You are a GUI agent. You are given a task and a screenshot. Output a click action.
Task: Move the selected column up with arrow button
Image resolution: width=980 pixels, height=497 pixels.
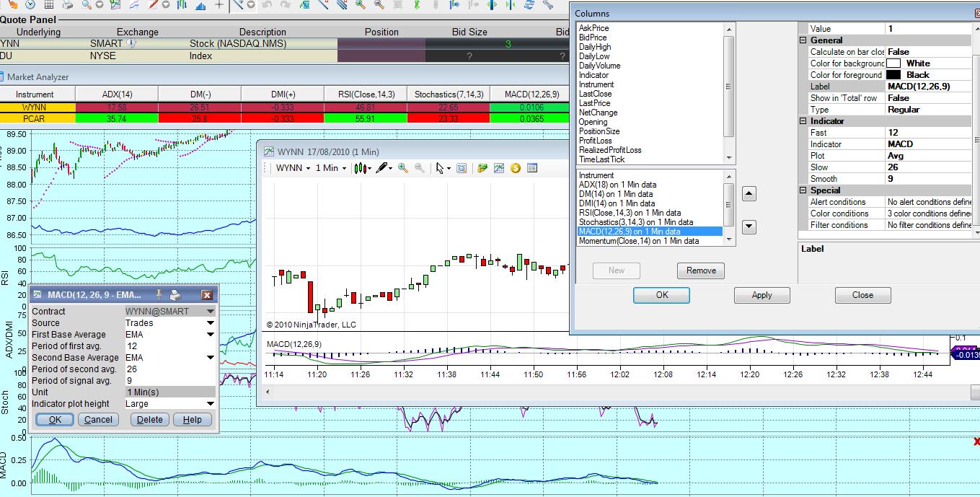tap(749, 193)
